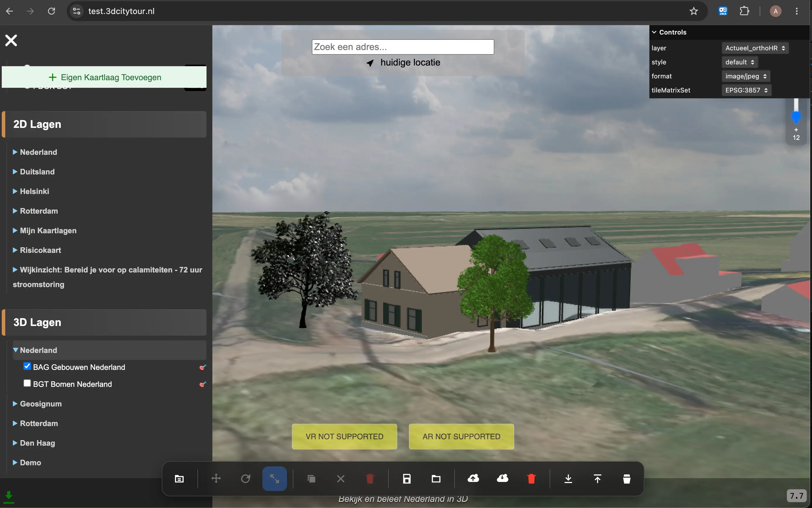Click the bright red trash icon

pos(531,478)
